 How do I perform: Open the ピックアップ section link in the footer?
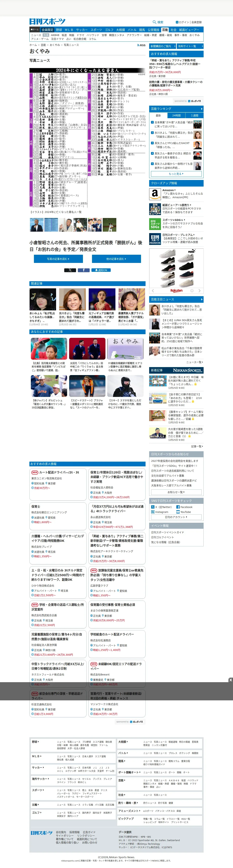(126, 819)
